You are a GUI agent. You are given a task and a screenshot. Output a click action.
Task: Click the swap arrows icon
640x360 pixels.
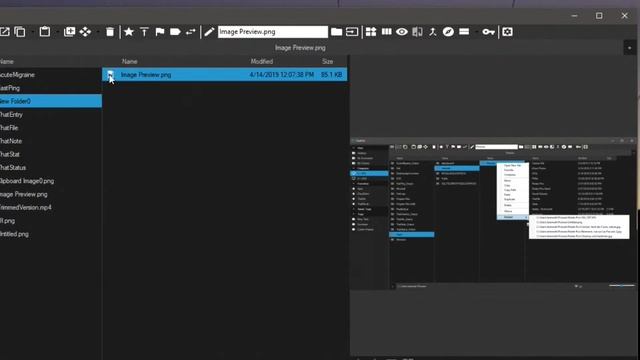pyautogui.click(x=191, y=32)
